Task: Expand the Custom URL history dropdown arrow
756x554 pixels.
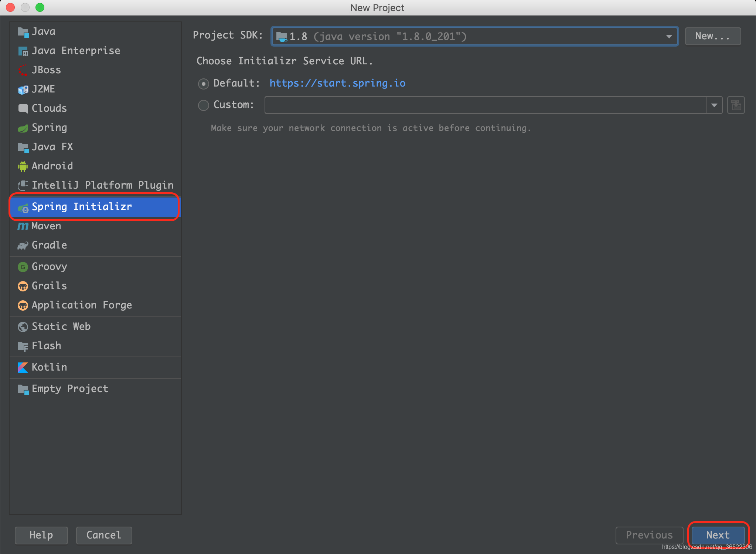Action: [x=714, y=105]
